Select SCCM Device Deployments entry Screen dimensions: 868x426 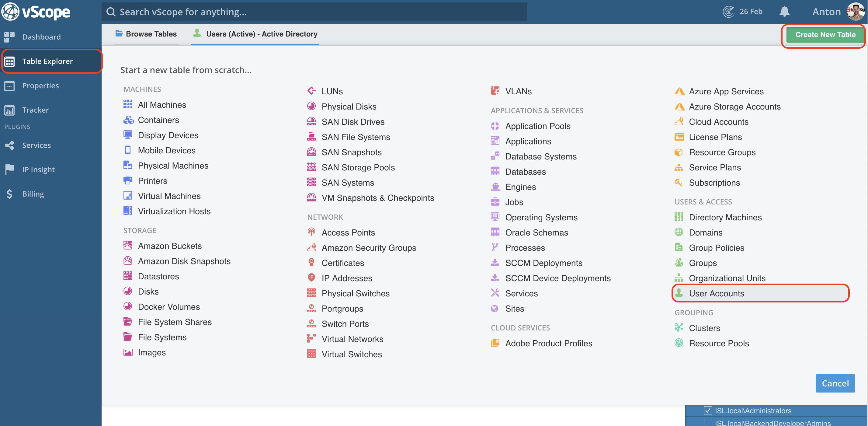click(x=558, y=278)
